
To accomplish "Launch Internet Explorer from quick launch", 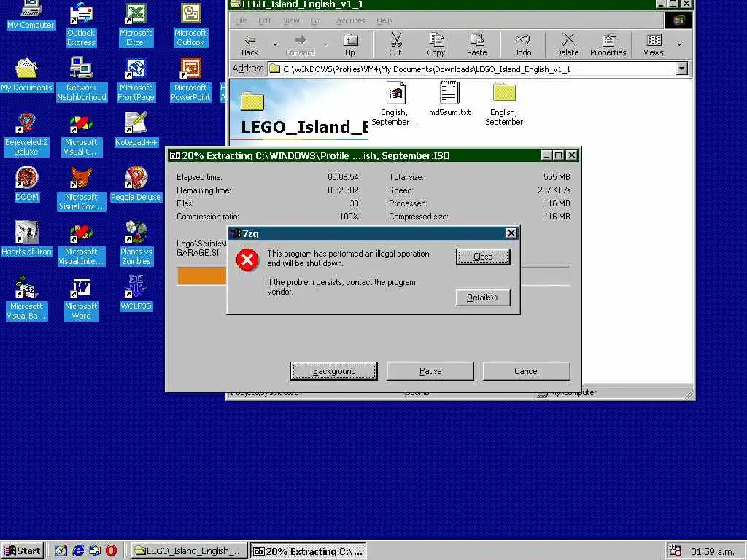I will 78,551.
